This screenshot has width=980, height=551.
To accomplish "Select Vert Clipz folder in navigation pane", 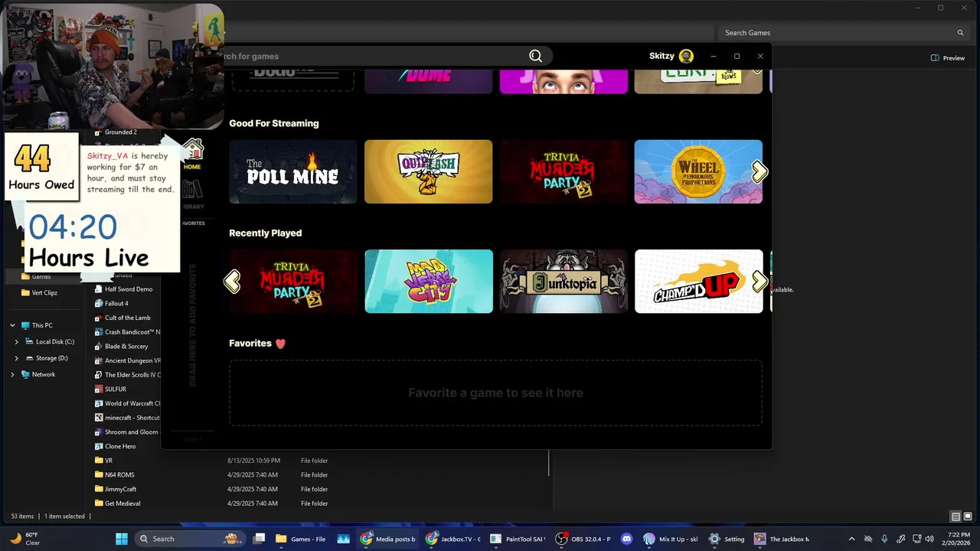I will [39, 292].
